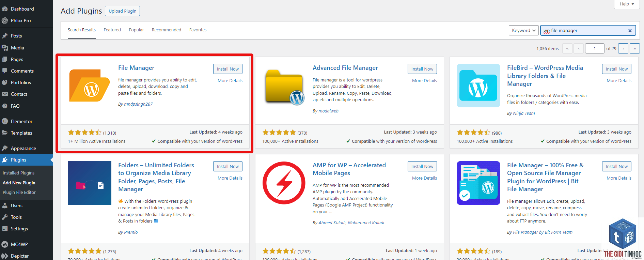Screen dimensions: 644x260
Task: Open author link mndpsingh287
Action: tap(138, 104)
